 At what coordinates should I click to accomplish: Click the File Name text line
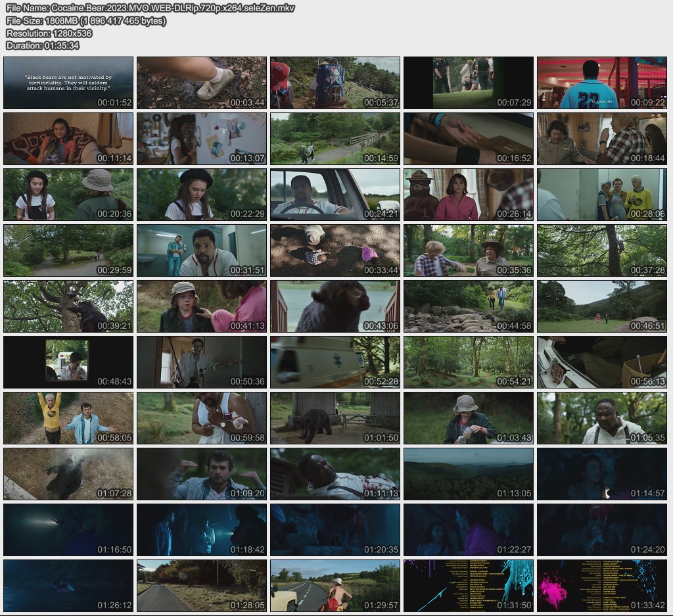pyautogui.click(x=151, y=8)
